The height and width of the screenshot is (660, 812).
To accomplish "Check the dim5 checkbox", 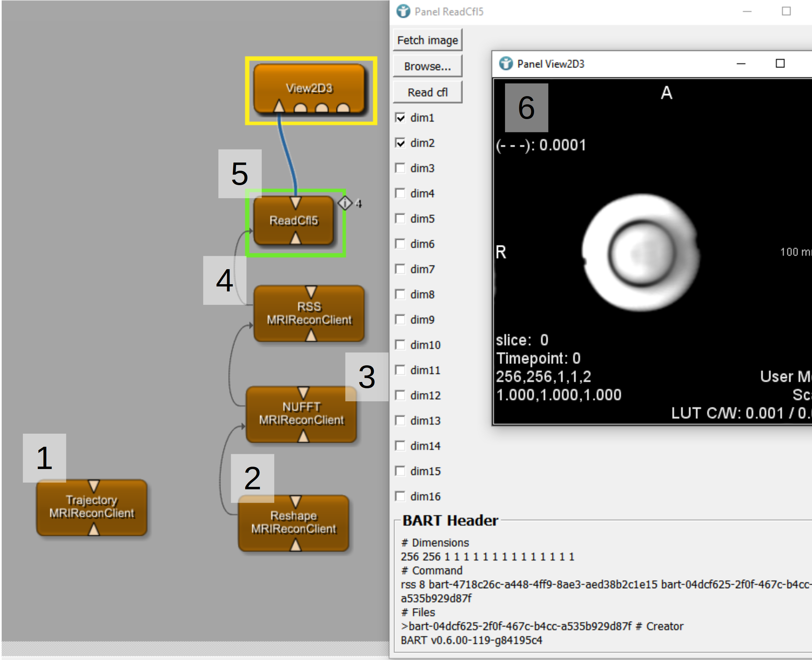I will tap(400, 218).
